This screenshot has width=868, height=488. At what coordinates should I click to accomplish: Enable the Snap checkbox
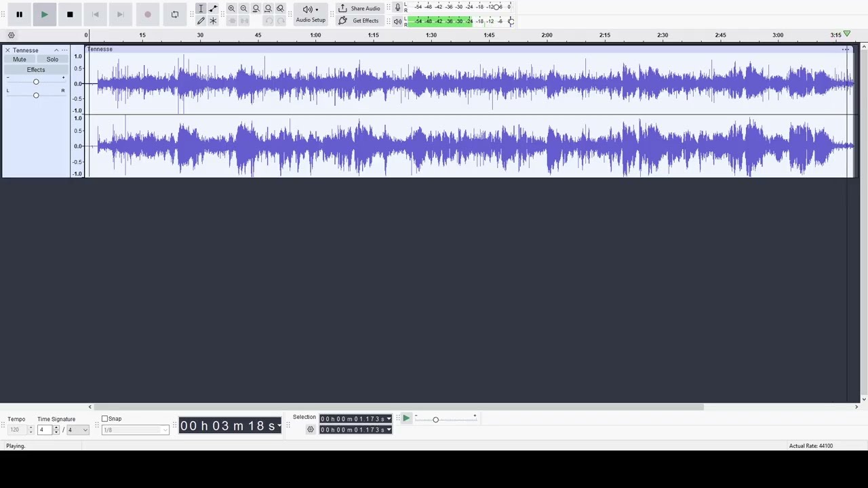(104, 419)
